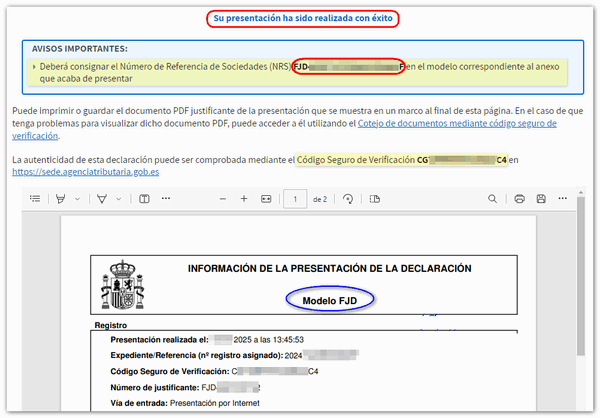The width and height of the screenshot is (600, 418).
Task: Click the read aloud/text view icon
Action: point(144,199)
